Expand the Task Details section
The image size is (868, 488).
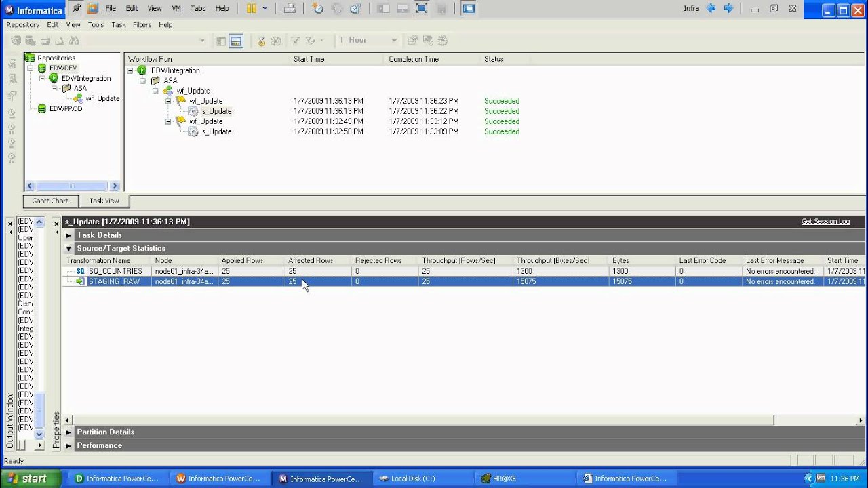68,235
